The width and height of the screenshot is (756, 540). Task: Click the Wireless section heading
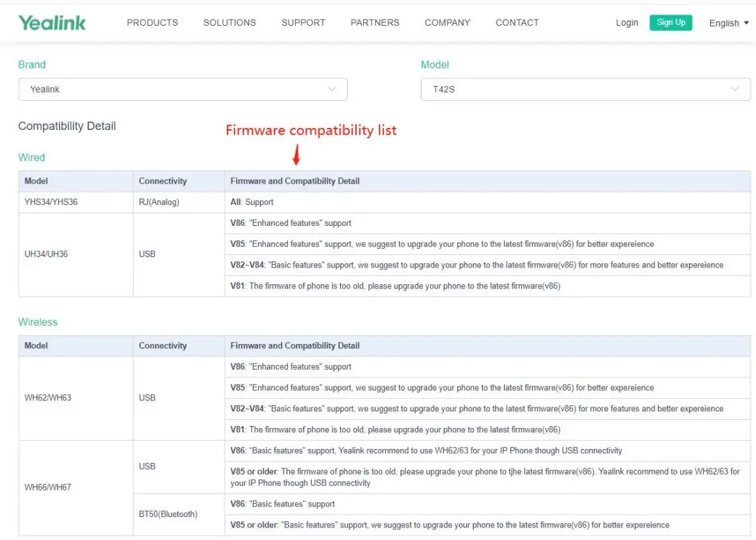tap(38, 322)
